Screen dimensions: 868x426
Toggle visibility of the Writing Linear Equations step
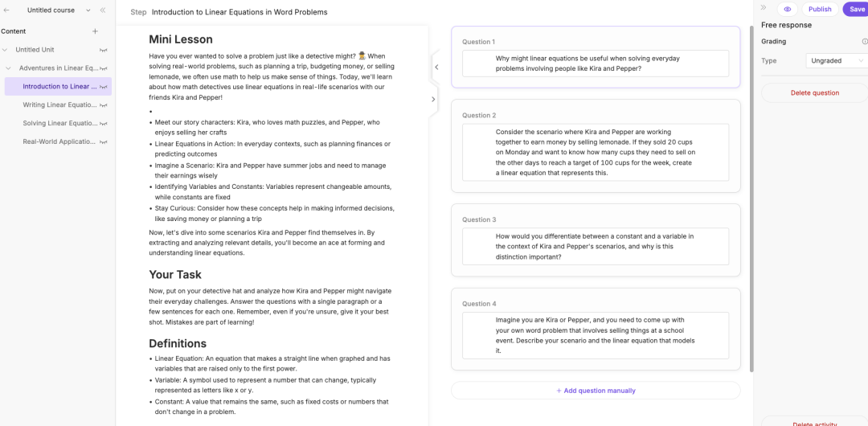tap(103, 105)
